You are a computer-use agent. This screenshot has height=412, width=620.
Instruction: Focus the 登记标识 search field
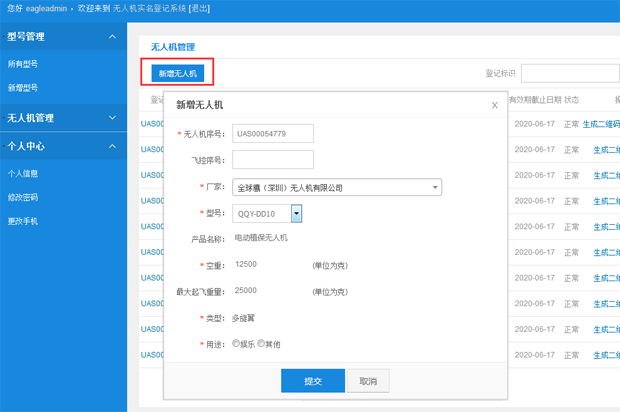click(570, 73)
